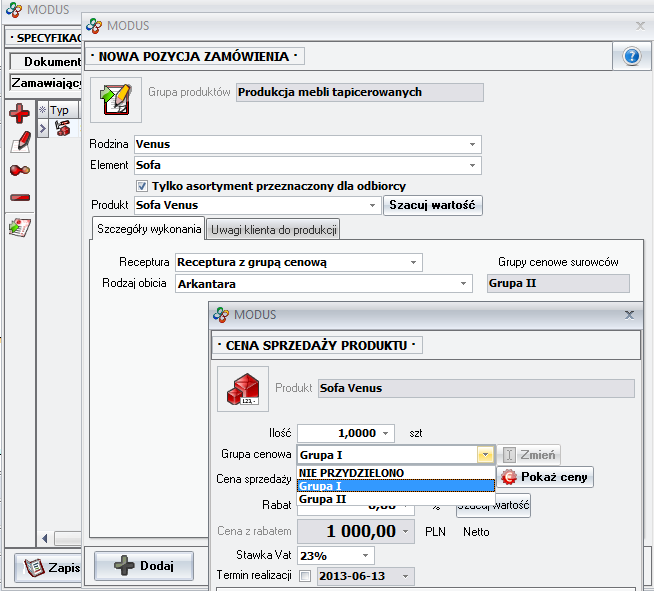Click the blue help question mark icon

pos(631,56)
